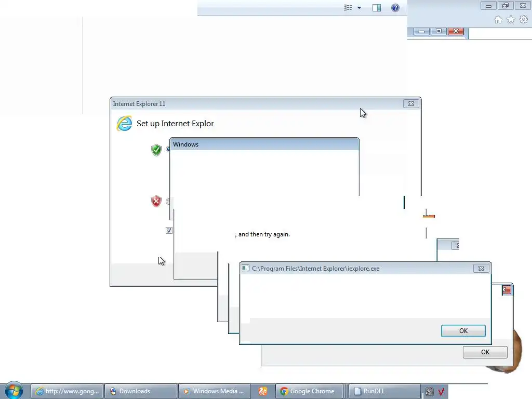Open the Favorites star icon
532x399 pixels.
point(511,20)
